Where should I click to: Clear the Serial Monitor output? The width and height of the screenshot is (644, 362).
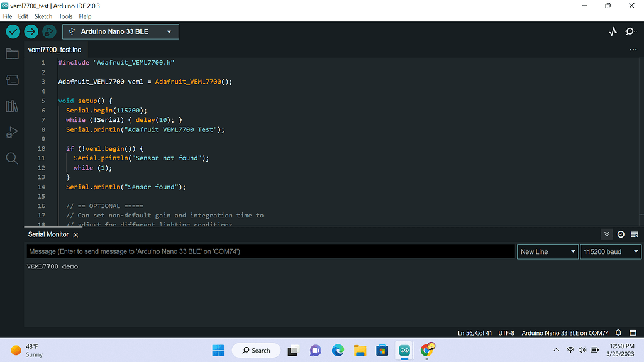tap(634, 234)
